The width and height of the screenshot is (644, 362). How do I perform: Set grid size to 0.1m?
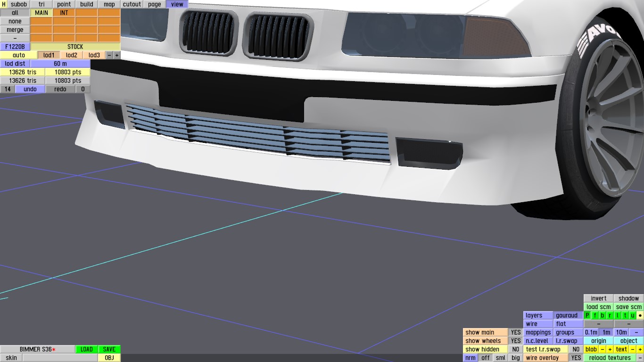[591, 332]
